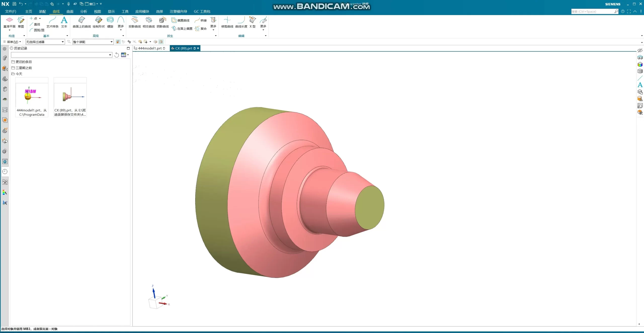Open the 菜单(M) menu button
This screenshot has height=333, width=644.
pos(12,42)
